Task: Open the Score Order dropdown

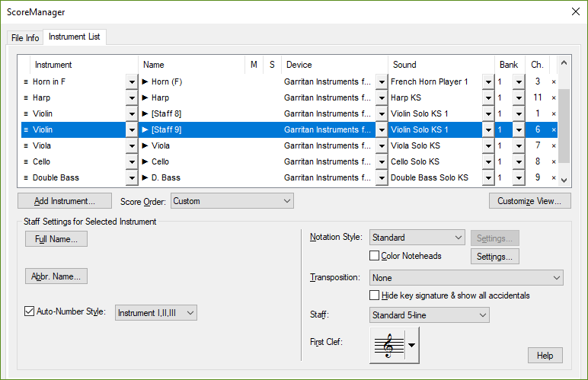Action: click(232, 201)
